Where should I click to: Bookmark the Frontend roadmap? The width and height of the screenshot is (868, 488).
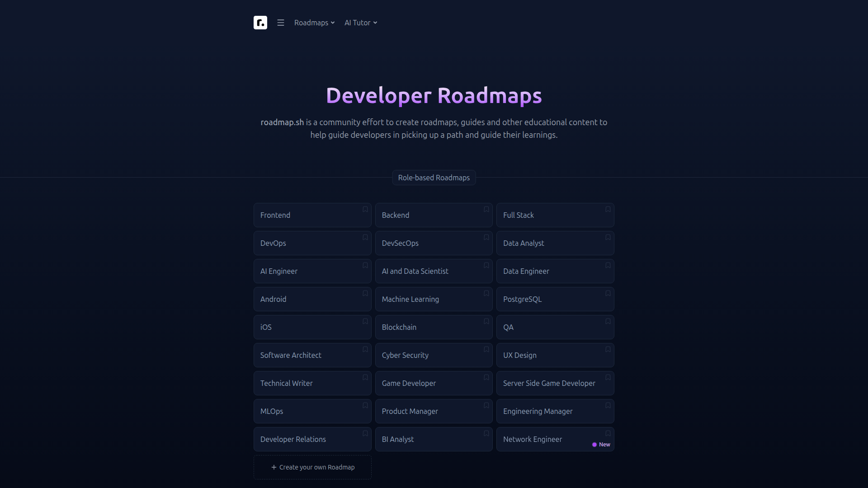coord(365,209)
